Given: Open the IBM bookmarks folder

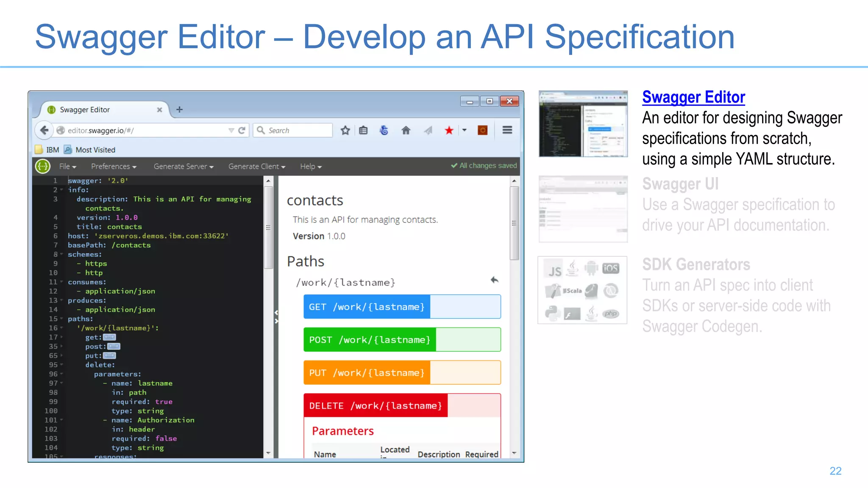Looking at the screenshot, I should pos(47,150).
